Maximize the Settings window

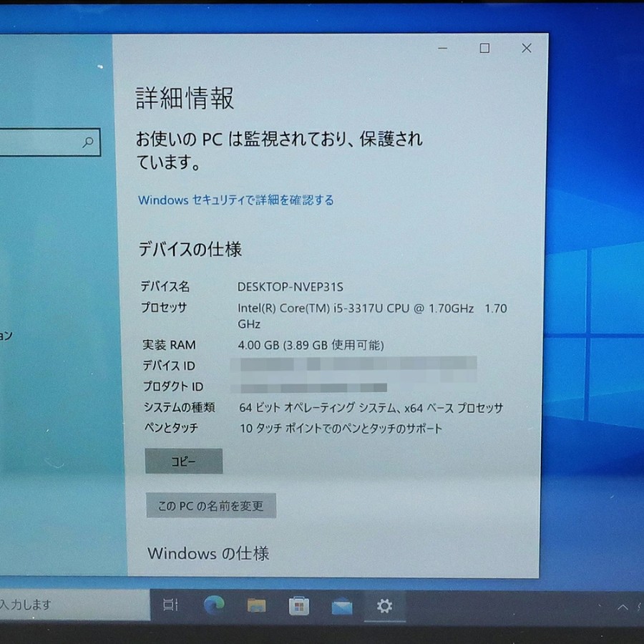(484, 48)
